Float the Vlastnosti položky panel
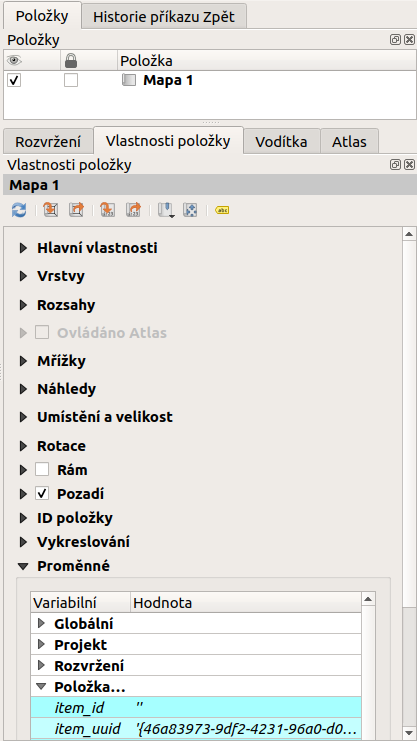This screenshot has width=417, height=741. tap(395, 164)
